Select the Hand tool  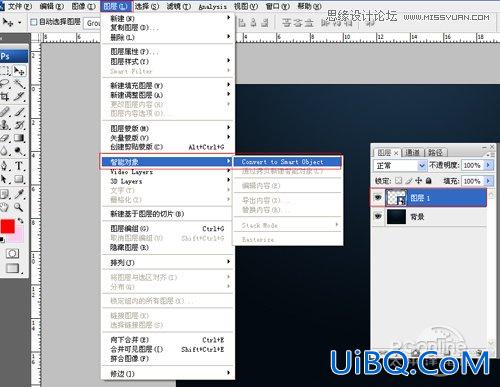(x=5, y=207)
